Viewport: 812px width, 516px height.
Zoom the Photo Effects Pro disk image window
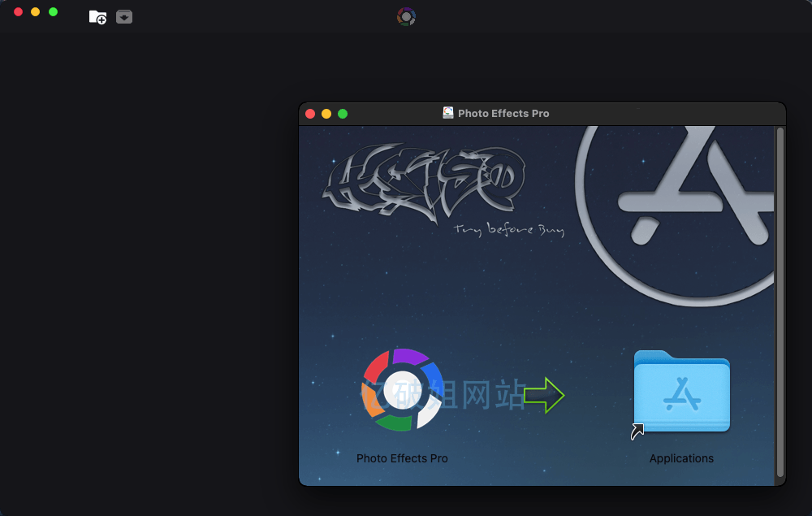(x=343, y=114)
